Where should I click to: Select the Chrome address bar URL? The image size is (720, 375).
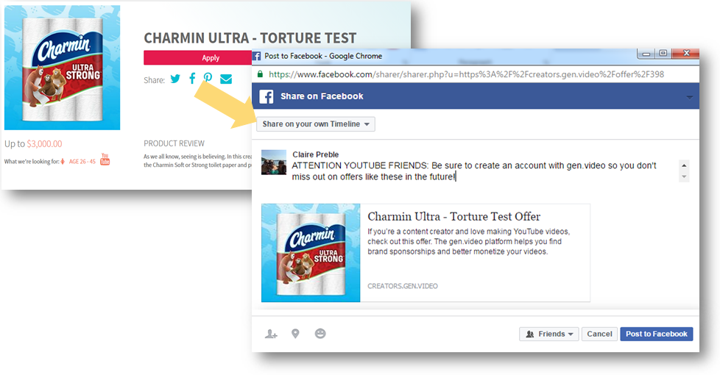(x=466, y=74)
